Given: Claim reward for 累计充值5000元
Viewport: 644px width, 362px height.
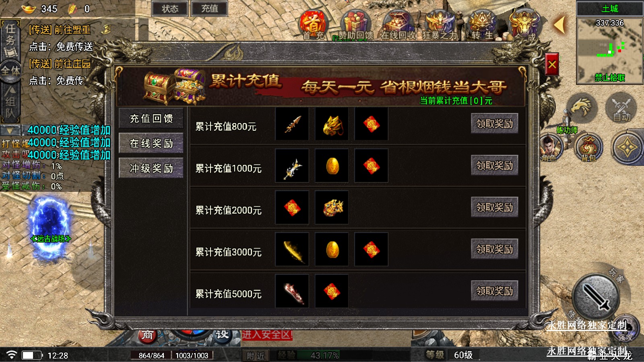Looking at the screenshot, I should [x=494, y=291].
